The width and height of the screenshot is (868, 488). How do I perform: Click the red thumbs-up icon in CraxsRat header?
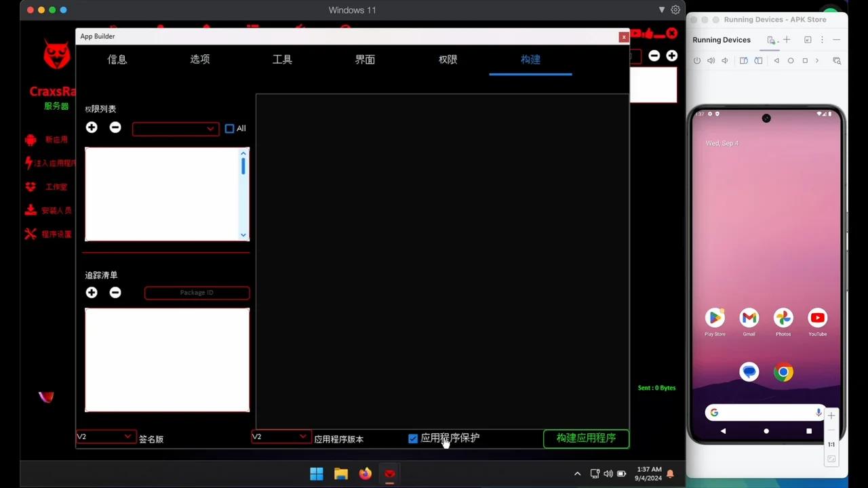tap(648, 33)
